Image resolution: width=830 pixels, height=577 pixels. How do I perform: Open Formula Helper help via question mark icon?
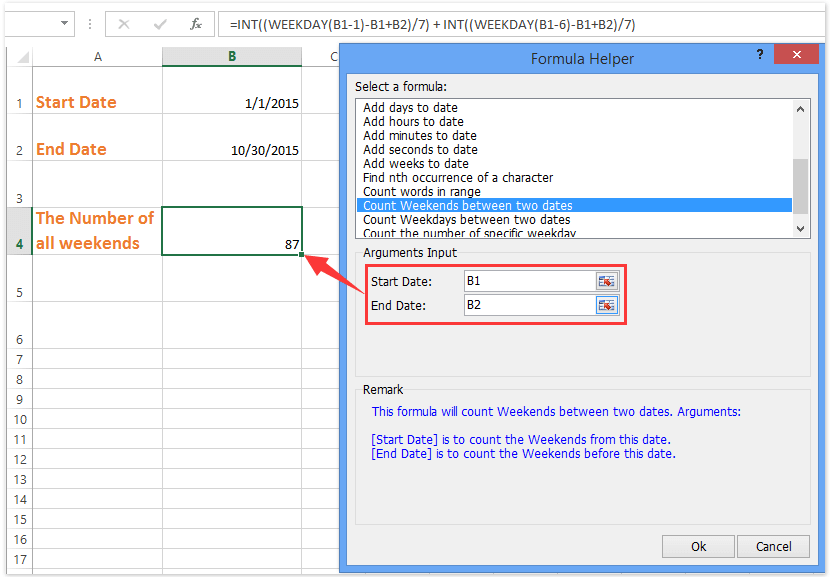coord(759,56)
